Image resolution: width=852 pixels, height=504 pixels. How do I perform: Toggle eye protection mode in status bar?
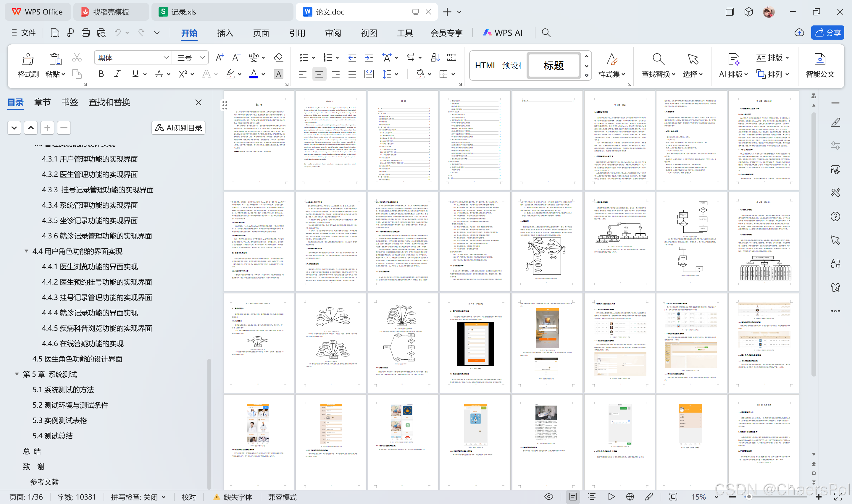(549, 497)
